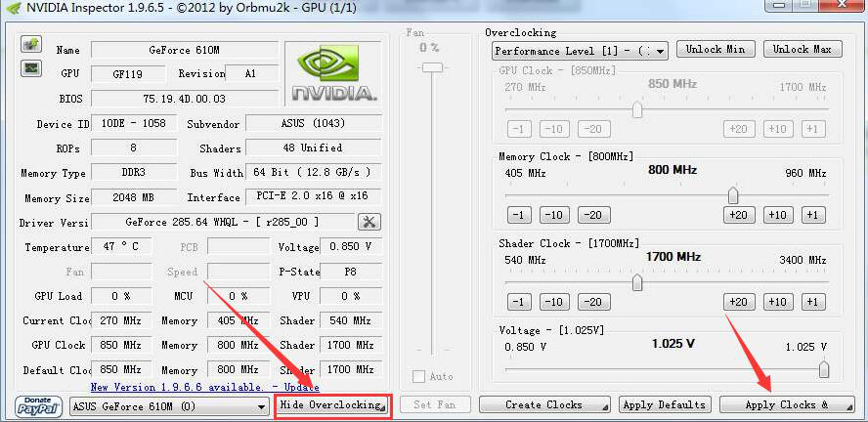868x422 pixels.
Task: Click the Bus Width field 64 Bit
Action: click(314, 173)
